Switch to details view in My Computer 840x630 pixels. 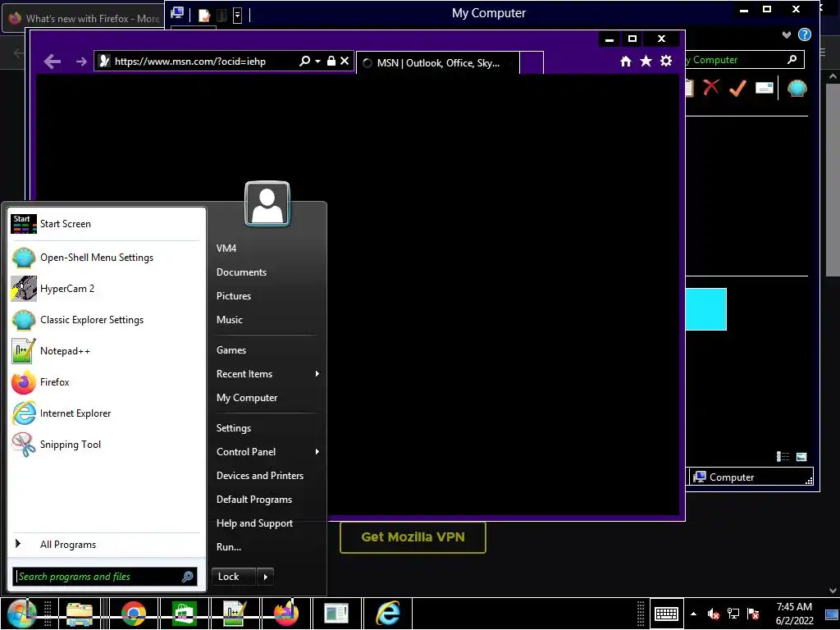pyautogui.click(x=783, y=456)
